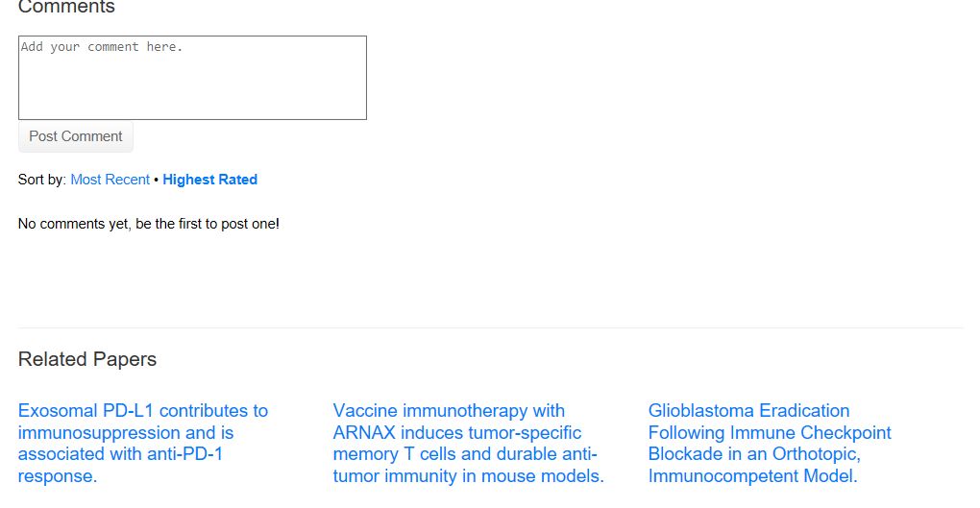The height and width of the screenshot is (508, 980).
Task: Click the Related Papers heading
Action: pyautogui.click(x=87, y=359)
